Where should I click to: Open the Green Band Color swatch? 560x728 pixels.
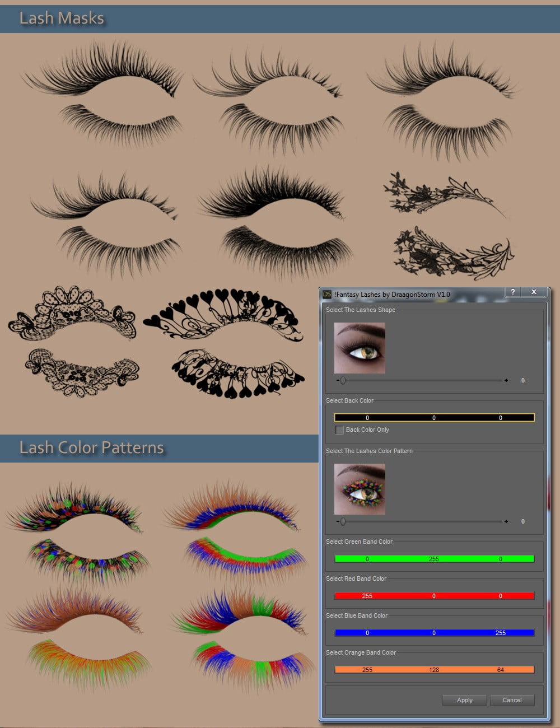pyautogui.click(x=434, y=558)
